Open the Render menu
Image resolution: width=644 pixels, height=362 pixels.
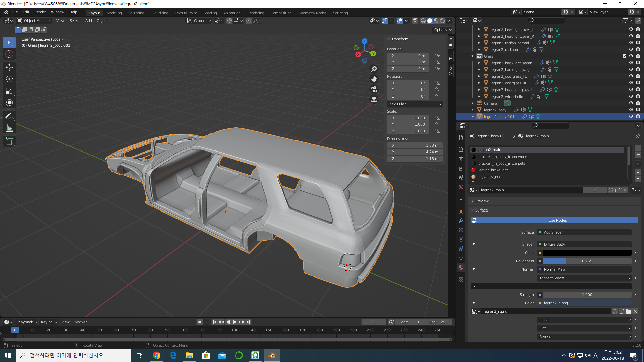point(40,12)
